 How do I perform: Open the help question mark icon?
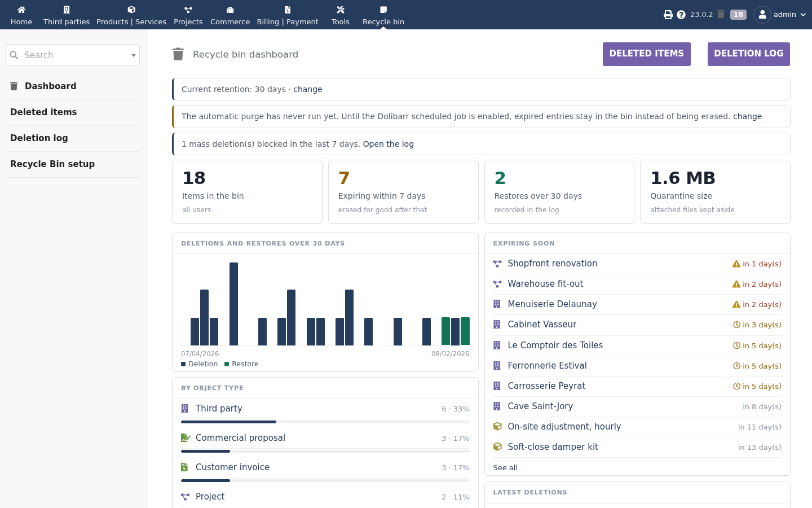coord(681,15)
